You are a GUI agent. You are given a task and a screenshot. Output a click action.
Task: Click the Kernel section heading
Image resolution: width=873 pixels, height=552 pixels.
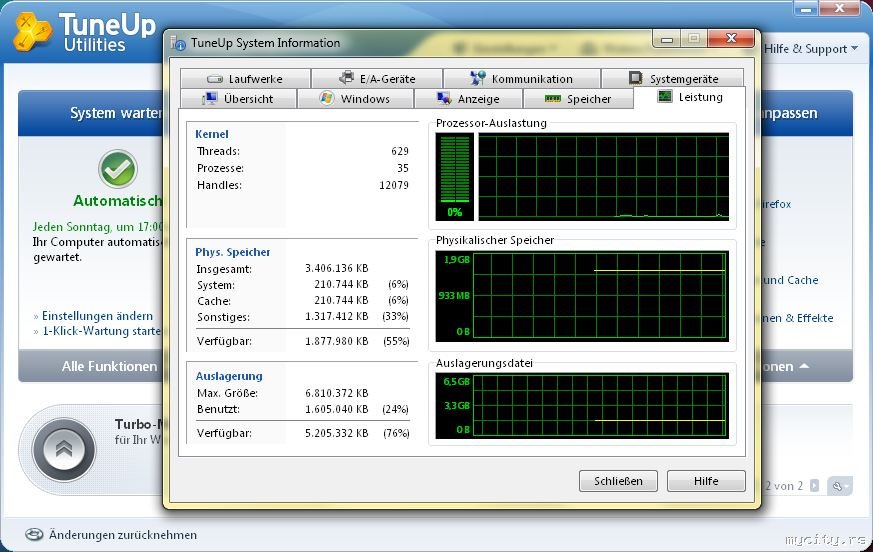[x=212, y=134]
